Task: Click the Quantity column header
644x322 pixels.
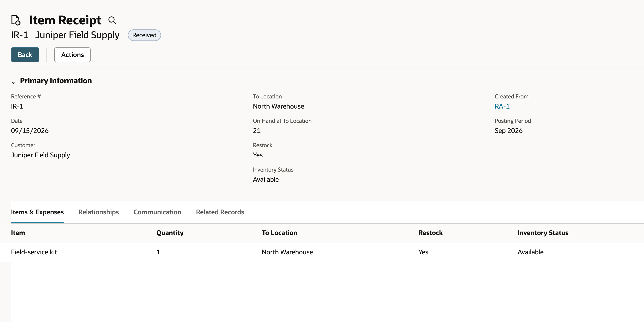Action: point(170,233)
